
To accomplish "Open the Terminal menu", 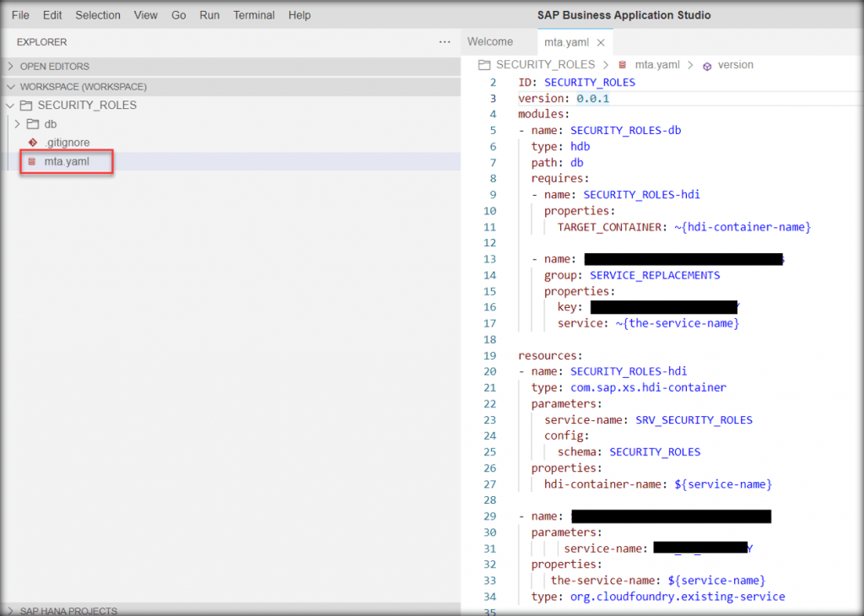I will [x=253, y=15].
